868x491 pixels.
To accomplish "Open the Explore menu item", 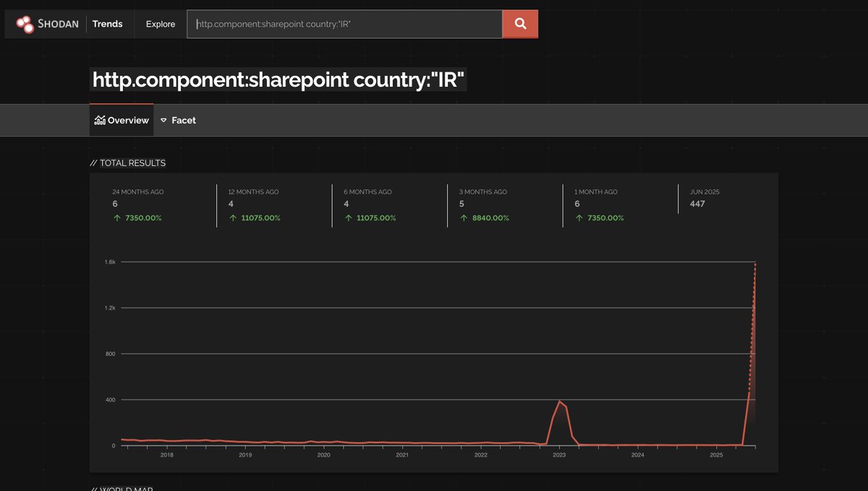I will (x=161, y=24).
